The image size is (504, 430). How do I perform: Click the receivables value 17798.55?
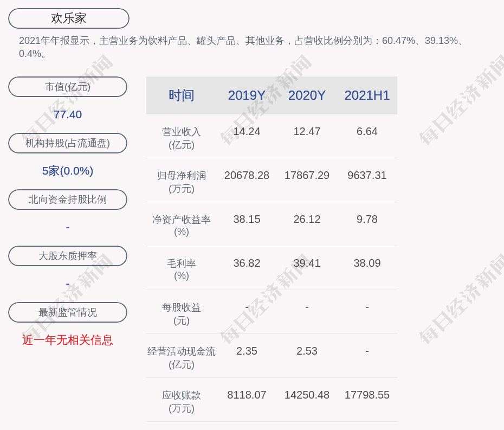point(367,395)
